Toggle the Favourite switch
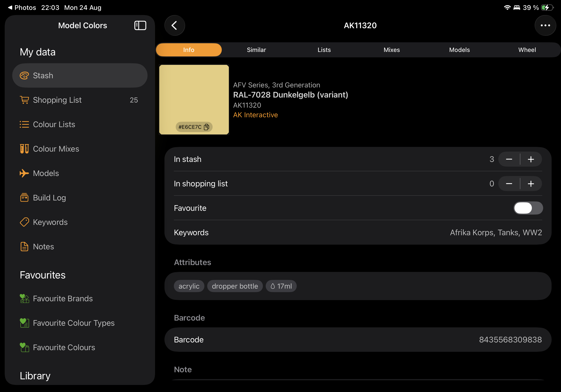 pos(528,208)
